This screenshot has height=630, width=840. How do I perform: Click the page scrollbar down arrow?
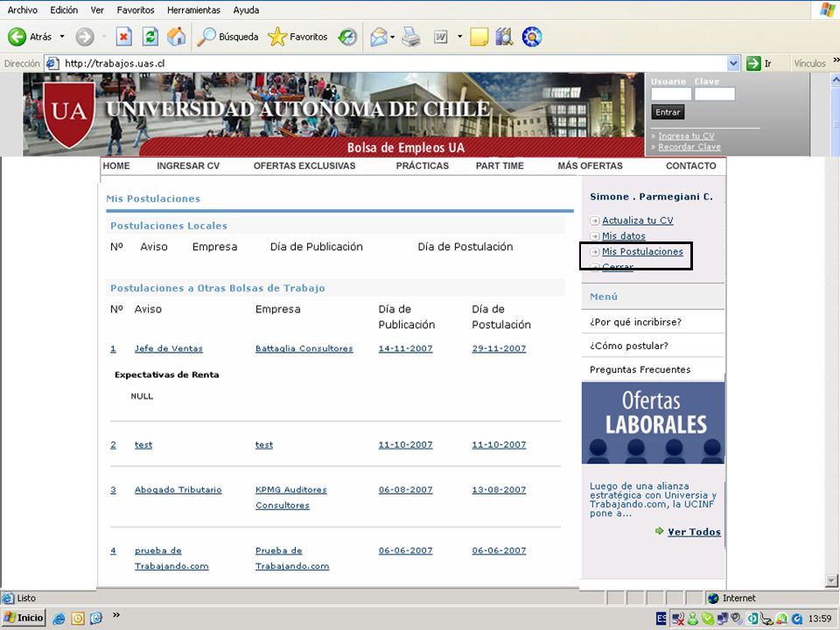[831, 580]
